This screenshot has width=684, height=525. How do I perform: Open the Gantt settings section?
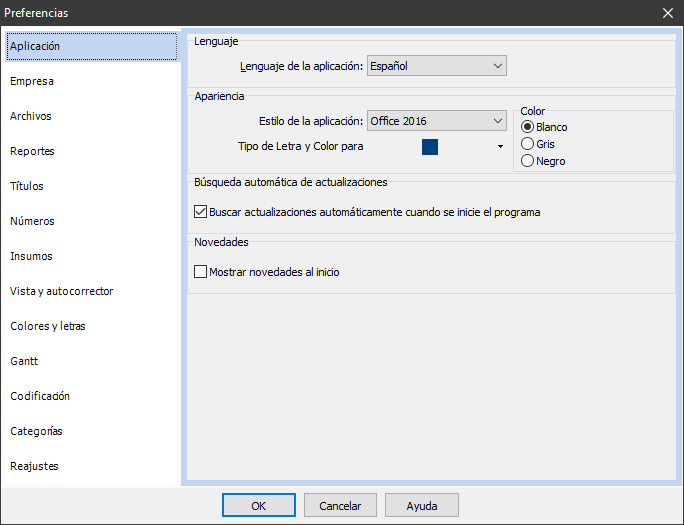[24, 361]
